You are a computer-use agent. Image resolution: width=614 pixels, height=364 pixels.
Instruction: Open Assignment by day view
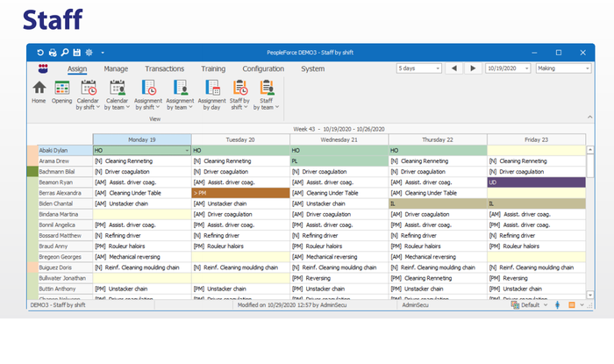click(x=212, y=95)
